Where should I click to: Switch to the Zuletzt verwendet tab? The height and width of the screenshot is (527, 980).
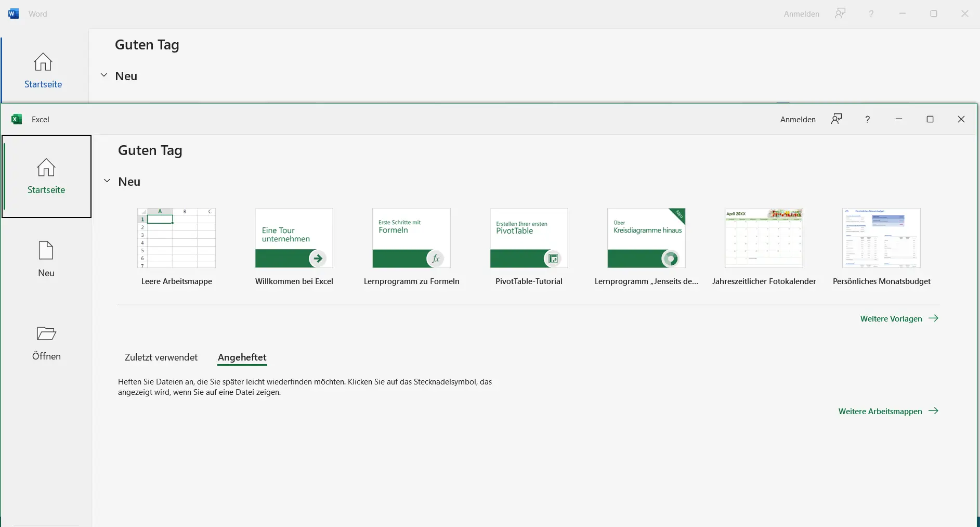pyautogui.click(x=161, y=357)
